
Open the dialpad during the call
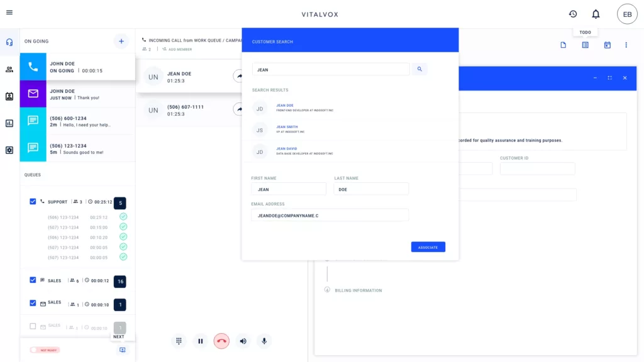(179, 341)
